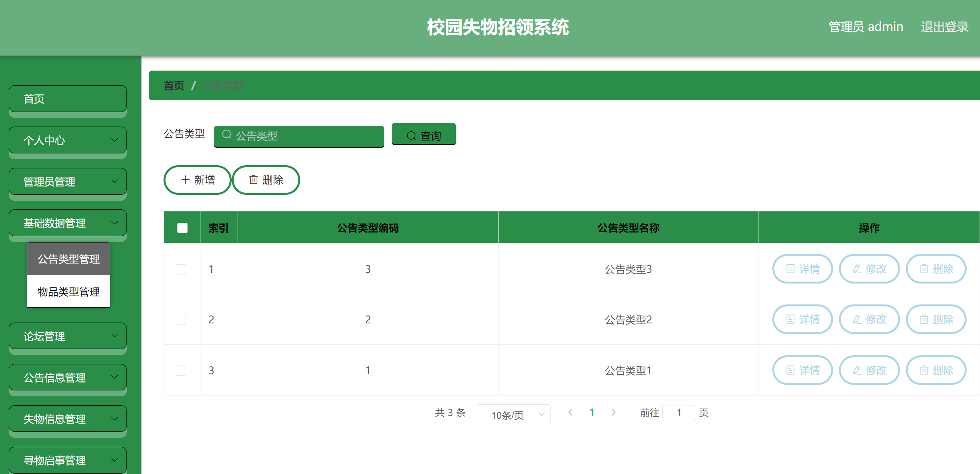Viewport: 980px width, 474px height.
Task: Click the 新增 button
Action: (x=197, y=180)
